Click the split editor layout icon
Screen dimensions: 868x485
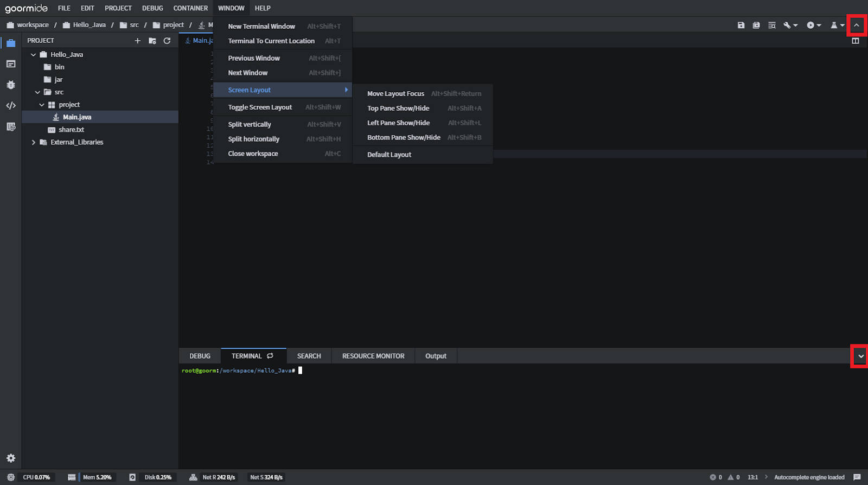pos(856,41)
